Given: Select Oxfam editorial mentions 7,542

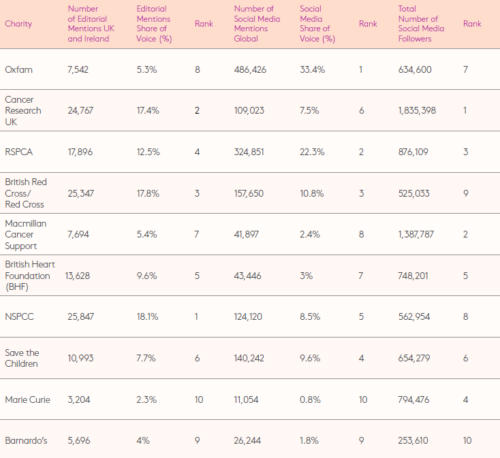Looking at the screenshot, I should point(78,70).
